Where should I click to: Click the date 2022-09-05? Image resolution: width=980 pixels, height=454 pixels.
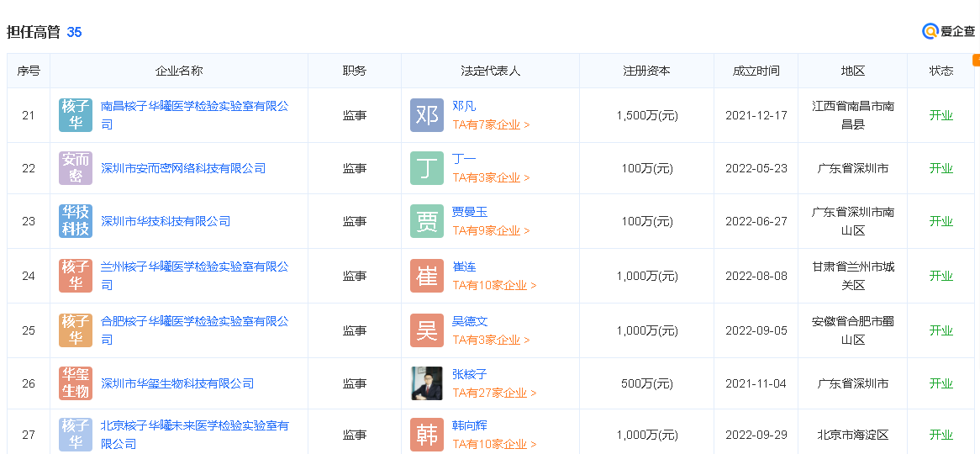756,330
